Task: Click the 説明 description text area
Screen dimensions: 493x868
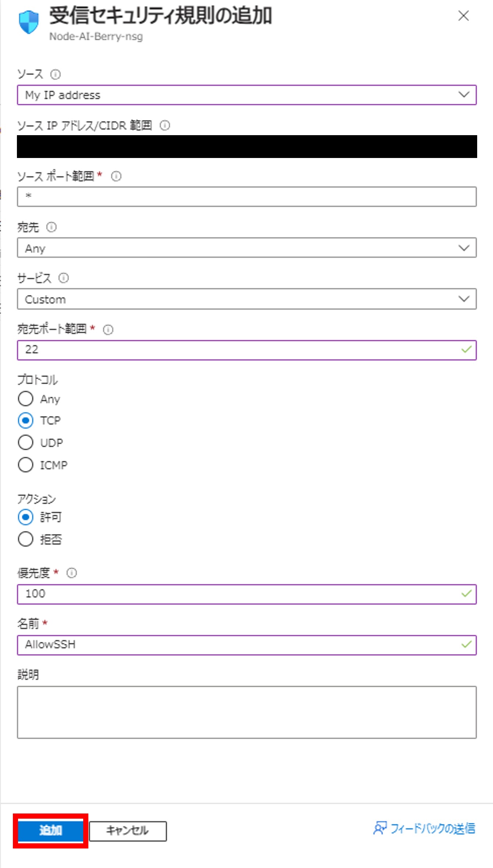Action: click(x=246, y=712)
